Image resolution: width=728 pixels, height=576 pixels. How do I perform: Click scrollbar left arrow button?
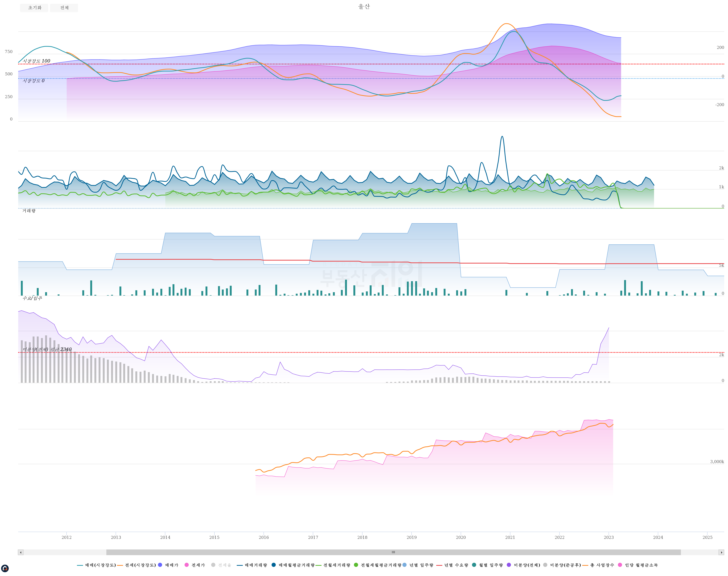[21, 552]
